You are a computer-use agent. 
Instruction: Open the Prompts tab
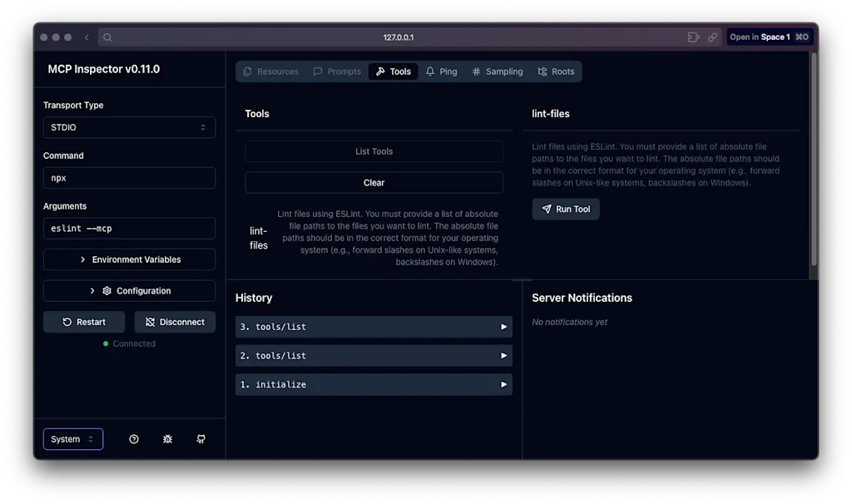(337, 72)
